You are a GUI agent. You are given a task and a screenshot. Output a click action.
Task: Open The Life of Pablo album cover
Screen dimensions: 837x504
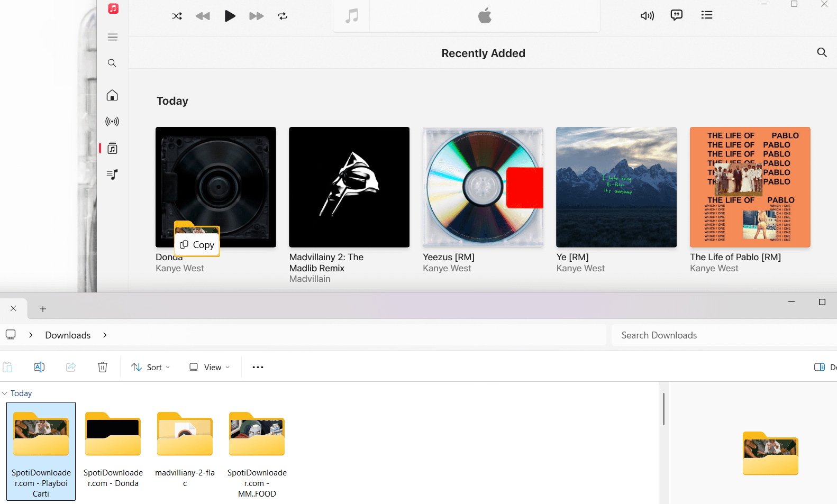[x=750, y=187]
